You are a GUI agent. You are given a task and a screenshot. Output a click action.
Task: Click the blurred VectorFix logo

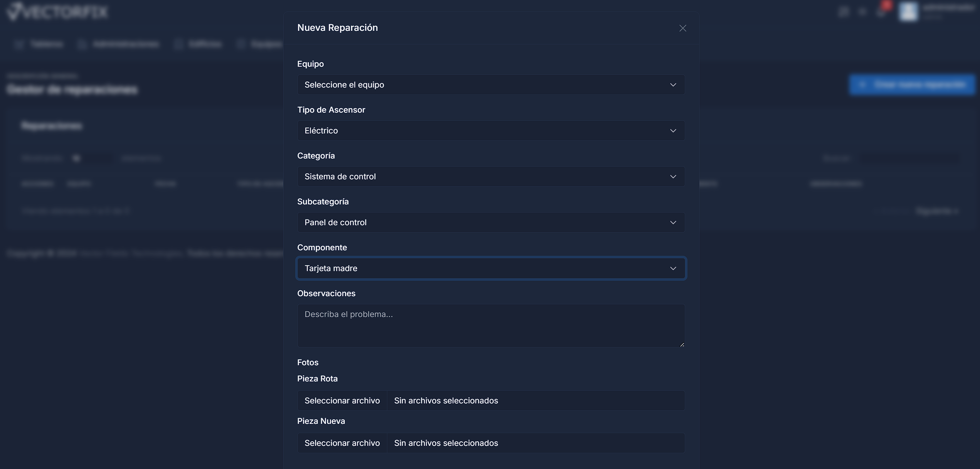coord(58,12)
